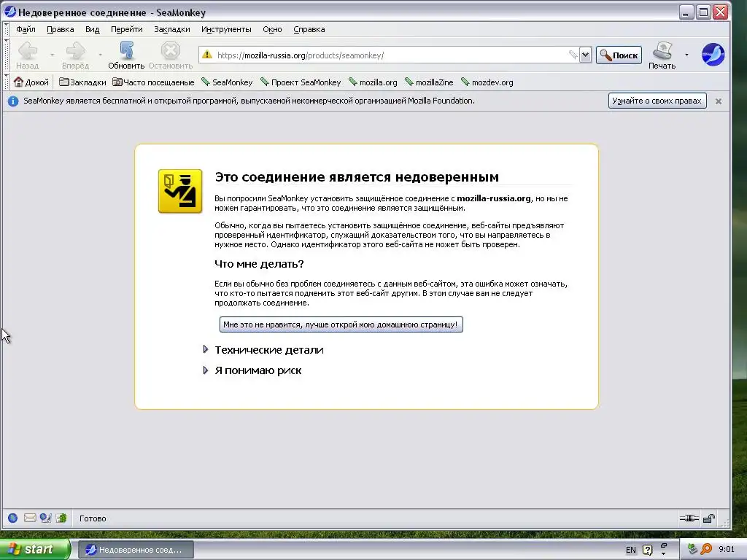Close the notification bar with the X
Image resolution: width=747 pixels, height=560 pixels.
[719, 101]
